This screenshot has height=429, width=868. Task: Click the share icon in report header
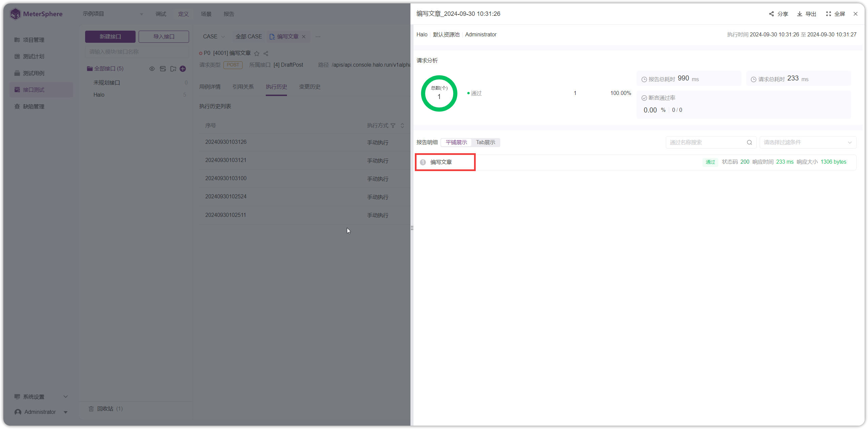point(771,14)
